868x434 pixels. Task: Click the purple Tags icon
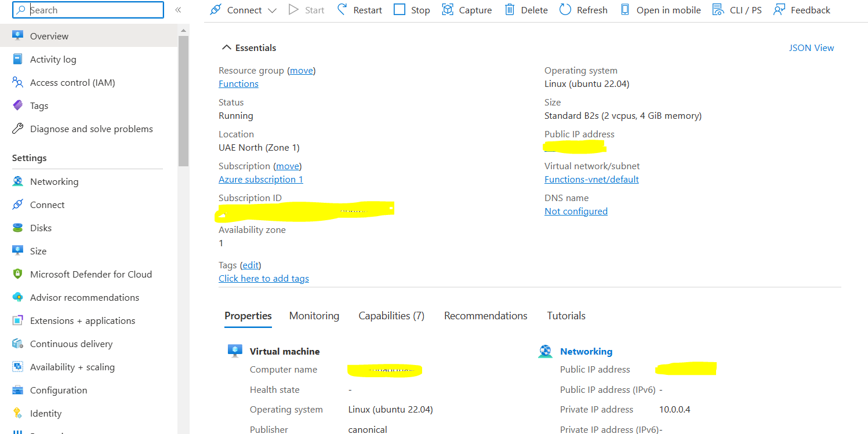[18, 105]
